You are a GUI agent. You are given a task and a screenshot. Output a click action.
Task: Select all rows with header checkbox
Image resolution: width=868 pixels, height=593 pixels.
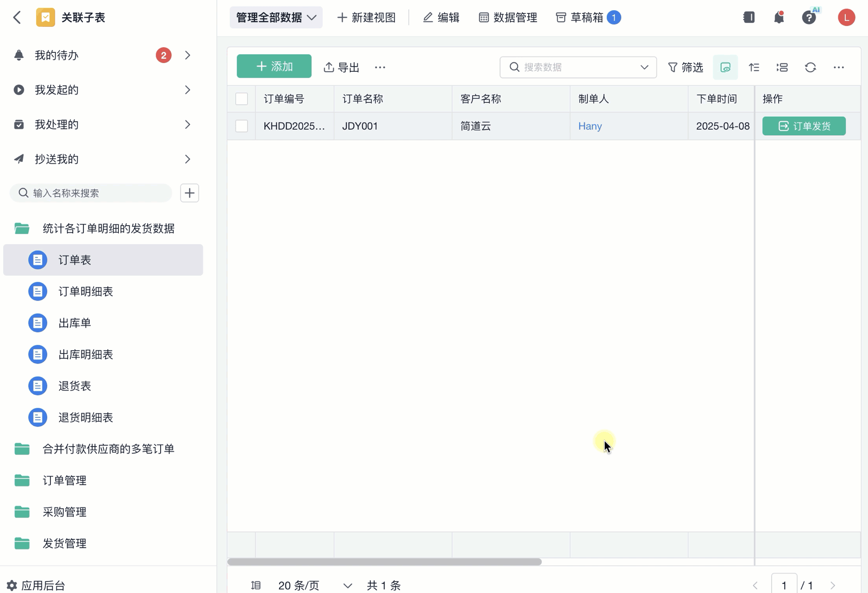pyautogui.click(x=242, y=99)
